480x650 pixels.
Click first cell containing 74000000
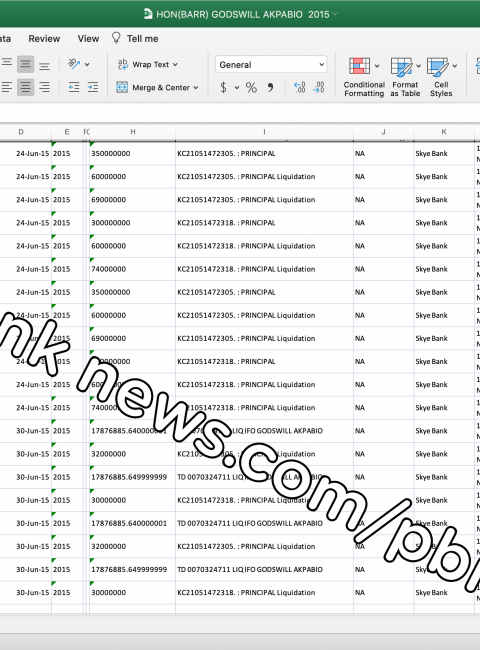pyautogui.click(x=132, y=269)
